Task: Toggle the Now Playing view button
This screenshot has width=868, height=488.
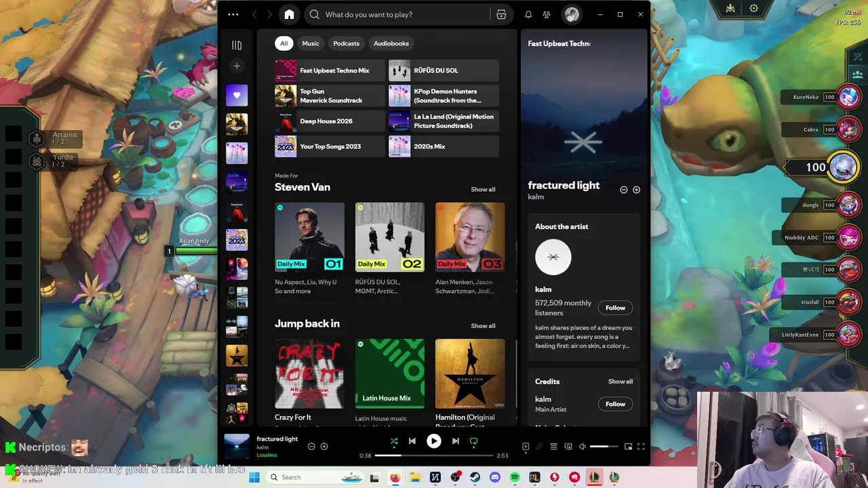Action: 526,447
